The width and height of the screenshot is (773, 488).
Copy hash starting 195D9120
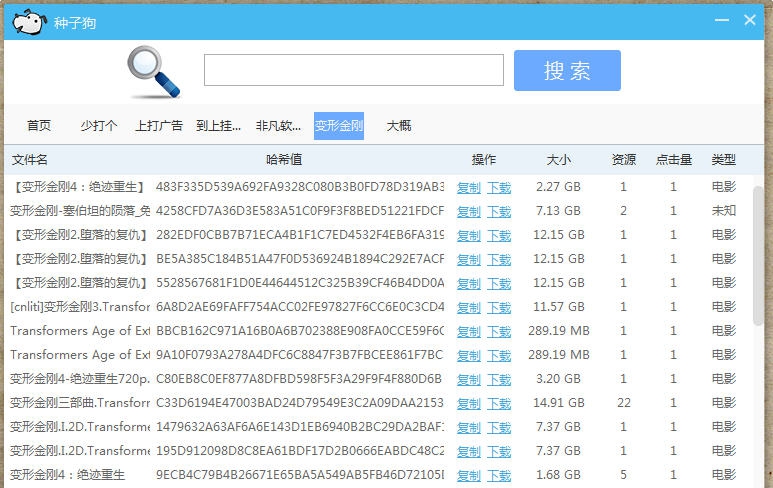tap(469, 452)
